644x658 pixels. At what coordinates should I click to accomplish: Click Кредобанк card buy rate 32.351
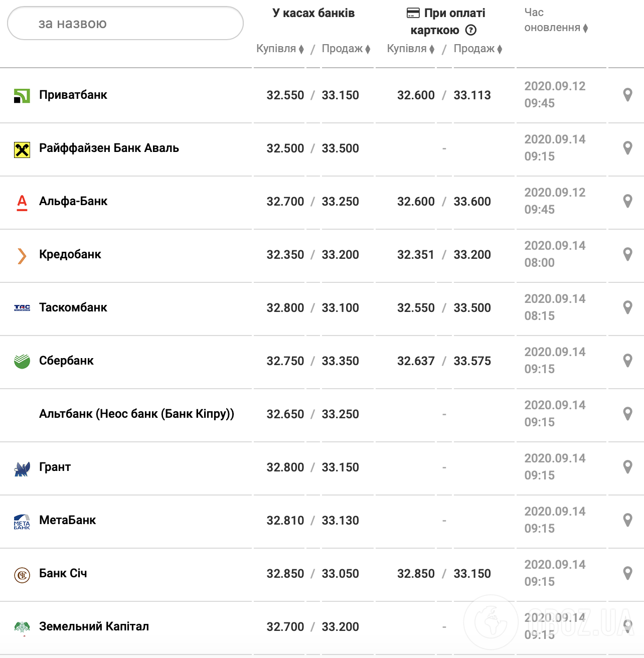point(416,255)
